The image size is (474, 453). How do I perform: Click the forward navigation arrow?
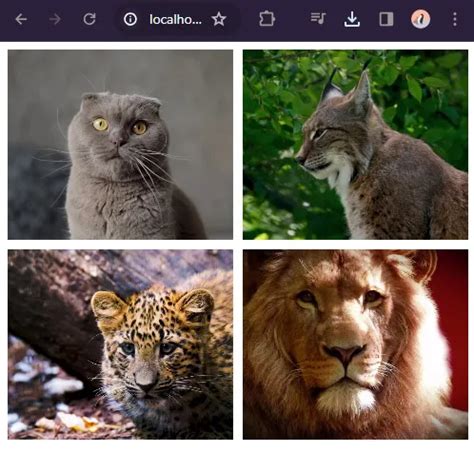click(55, 19)
